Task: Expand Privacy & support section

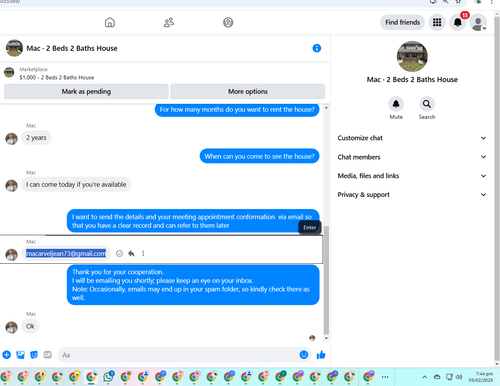Action: pos(412,195)
